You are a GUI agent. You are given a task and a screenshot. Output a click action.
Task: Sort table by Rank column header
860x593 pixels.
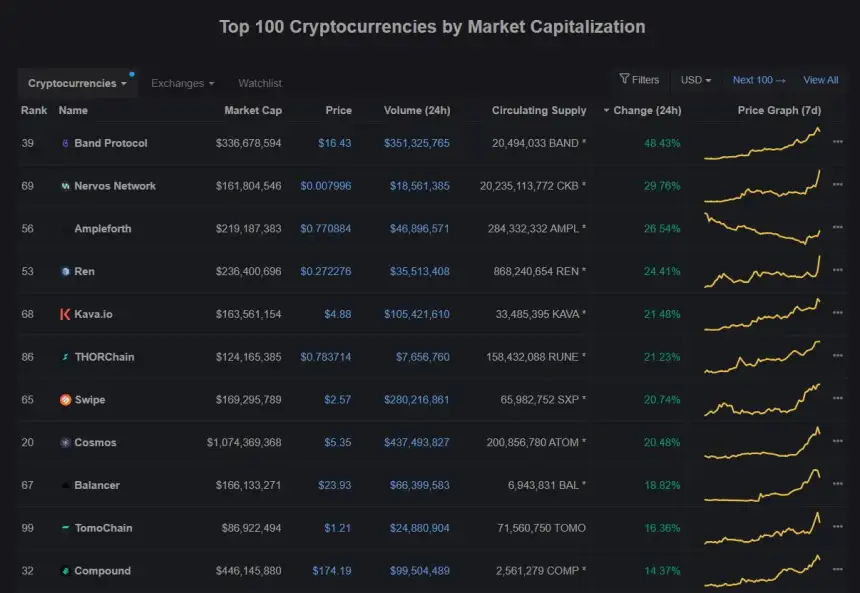point(34,110)
